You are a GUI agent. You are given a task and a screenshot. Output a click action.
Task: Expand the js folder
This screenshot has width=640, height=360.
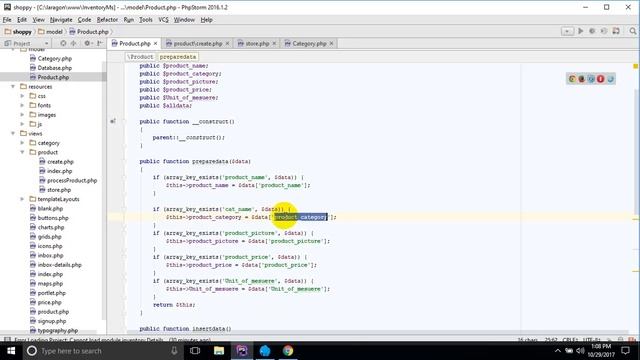(22, 124)
